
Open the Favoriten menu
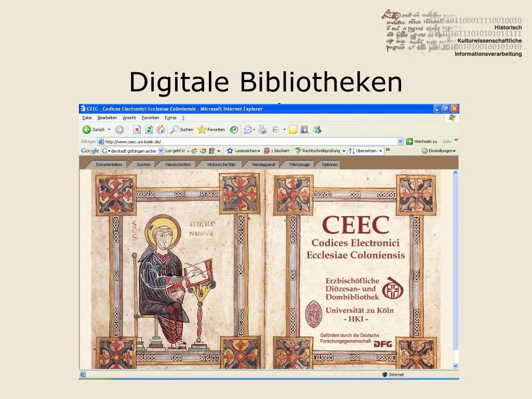tap(150, 118)
